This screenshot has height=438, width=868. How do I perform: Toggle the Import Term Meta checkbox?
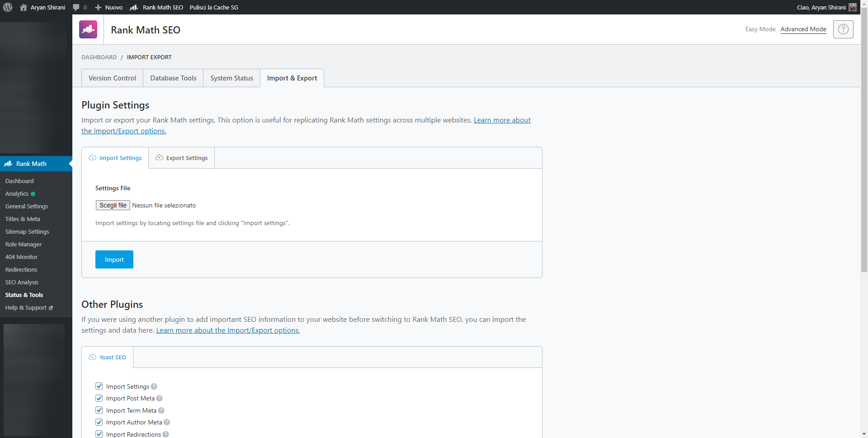99,410
